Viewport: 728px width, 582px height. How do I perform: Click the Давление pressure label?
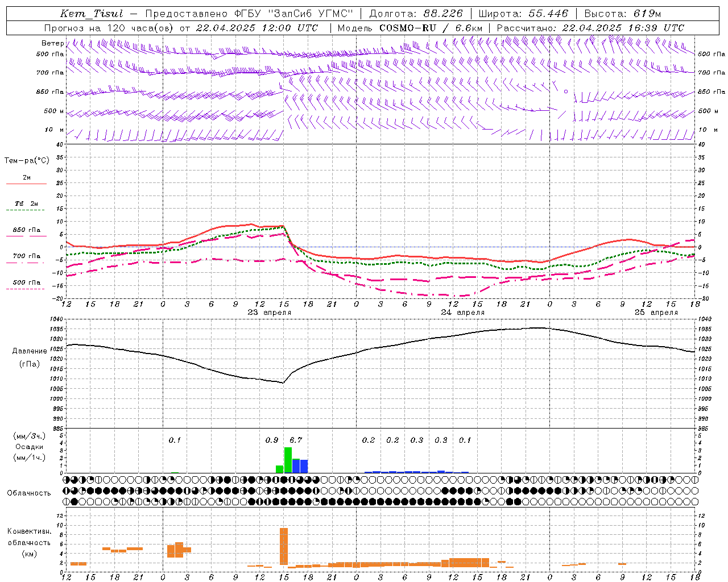click(30, 351)
